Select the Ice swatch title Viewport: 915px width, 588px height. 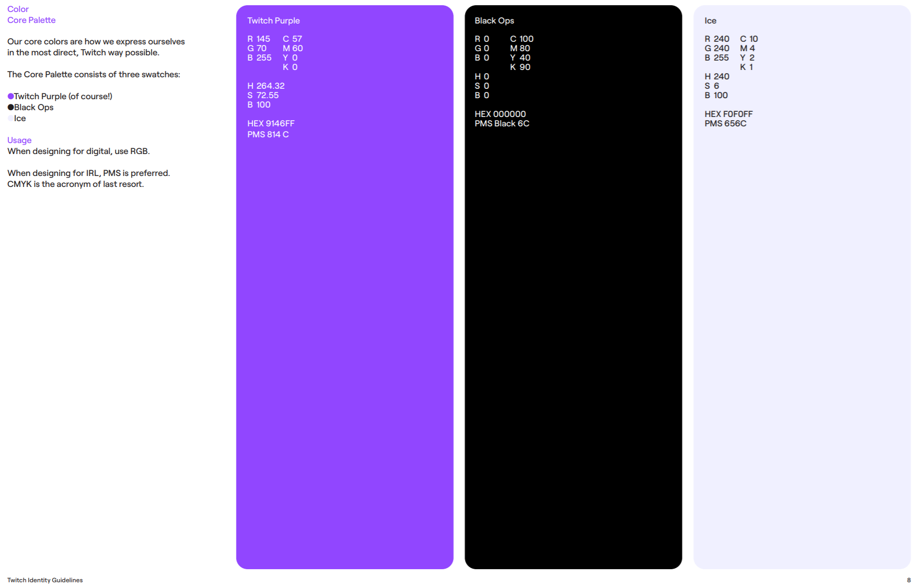710,20
